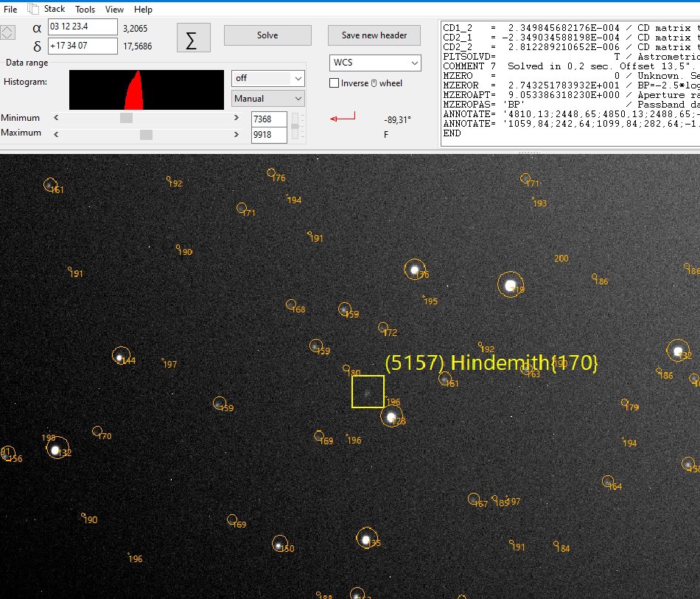Click the PLTSOLVD header line
Screen dimensions: 700x599
[x=572, y=57]
